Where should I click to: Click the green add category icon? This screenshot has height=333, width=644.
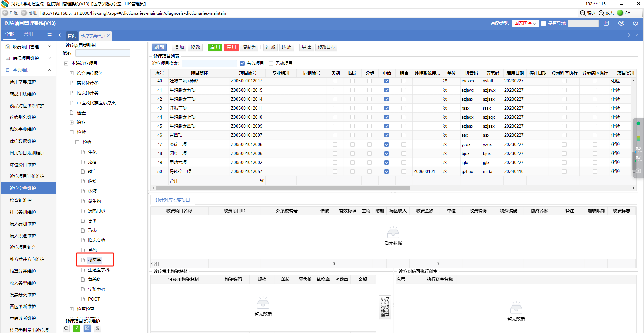[x=77, y=328]
